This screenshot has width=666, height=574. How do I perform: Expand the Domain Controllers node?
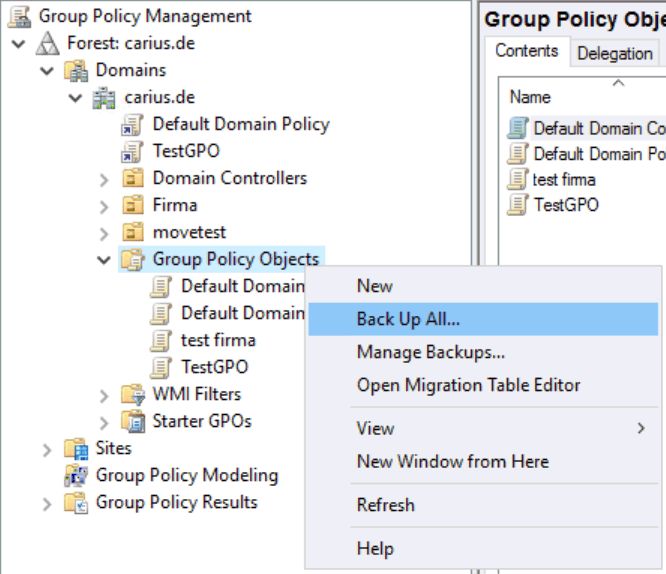104,180
